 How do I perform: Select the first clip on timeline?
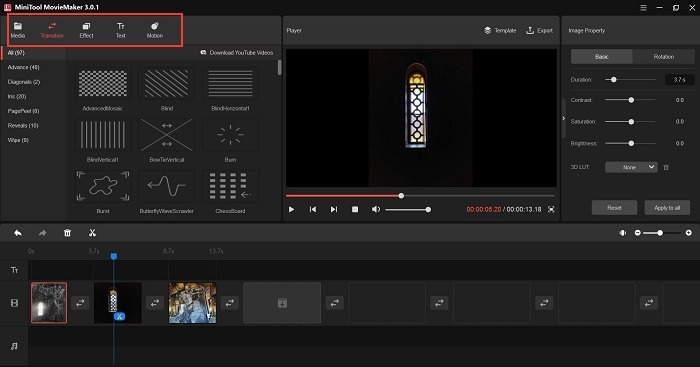(49, 303)
